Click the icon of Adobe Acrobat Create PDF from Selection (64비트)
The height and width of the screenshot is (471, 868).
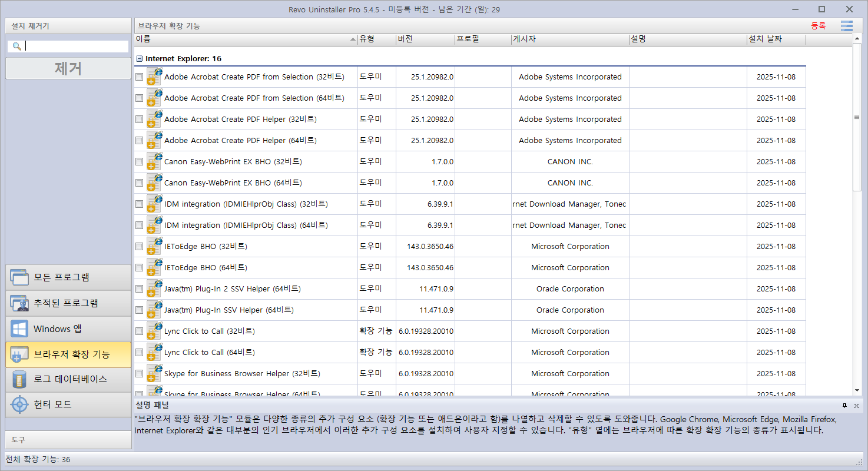click(x=154, y=98)
